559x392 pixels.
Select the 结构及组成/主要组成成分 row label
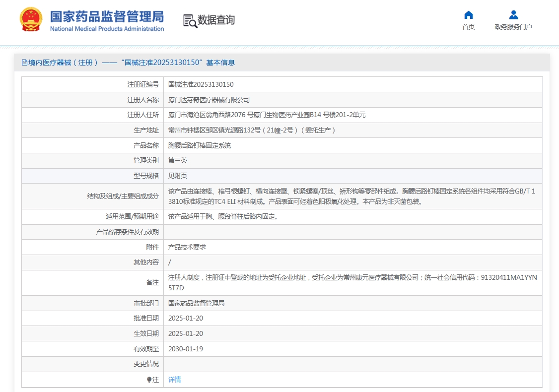pyautogui.click(x=123, y=196)
